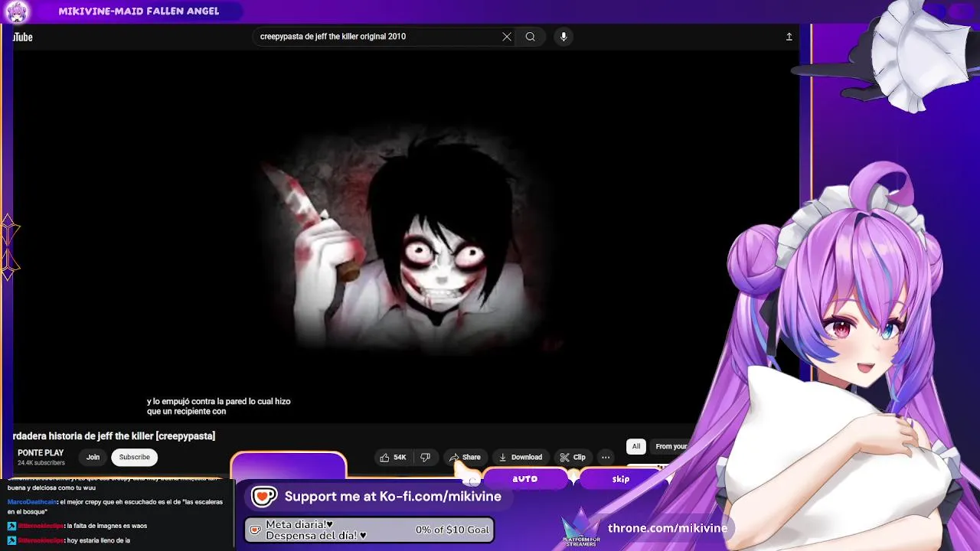
Task: Select the All filter chip
Action: tap(636, 447)
